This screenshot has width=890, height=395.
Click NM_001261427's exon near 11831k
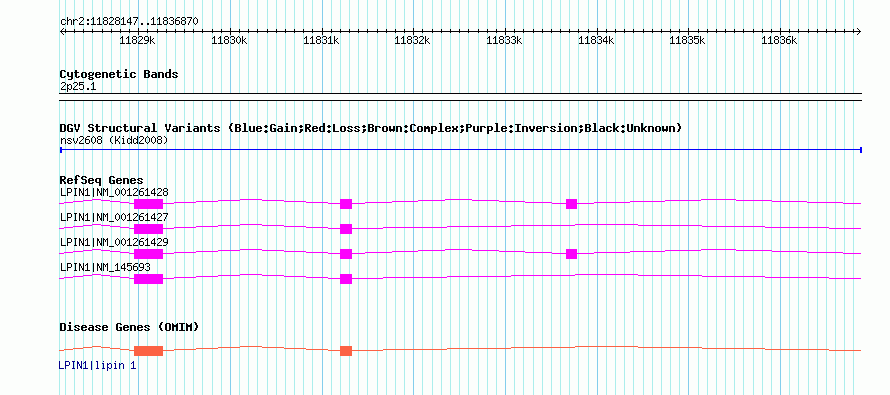(346, 229)
